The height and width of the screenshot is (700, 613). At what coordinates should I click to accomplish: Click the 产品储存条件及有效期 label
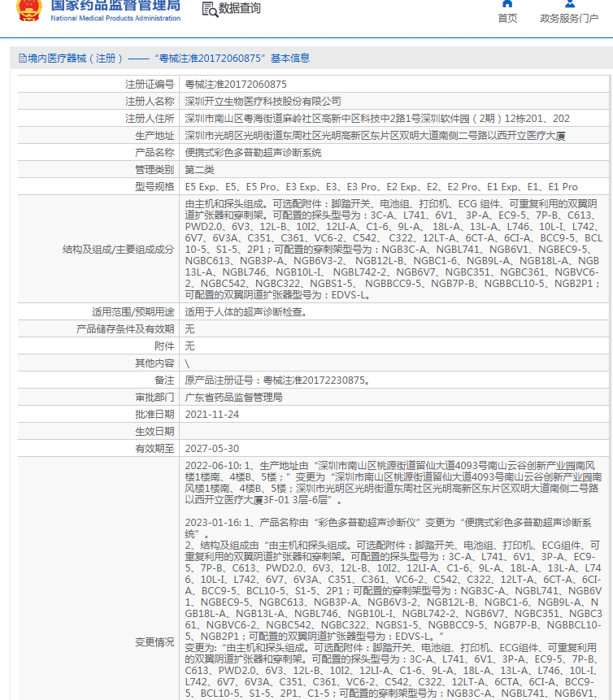click(125, 329)
